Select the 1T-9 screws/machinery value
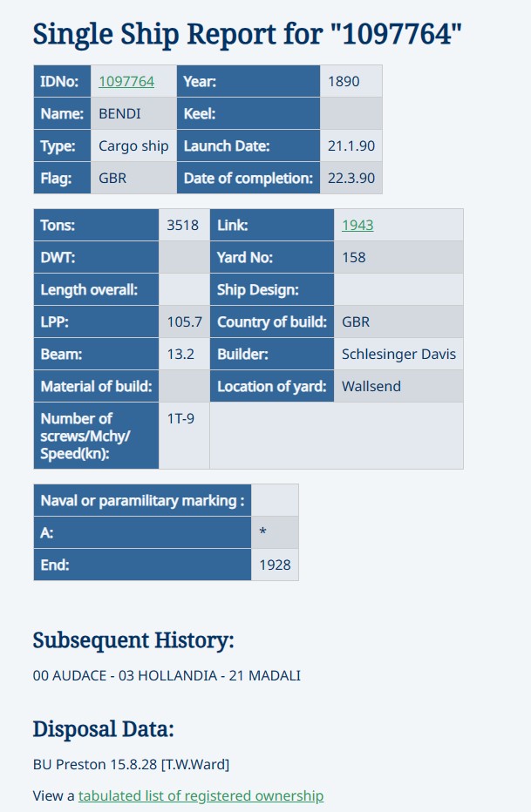 pos(180,419)
